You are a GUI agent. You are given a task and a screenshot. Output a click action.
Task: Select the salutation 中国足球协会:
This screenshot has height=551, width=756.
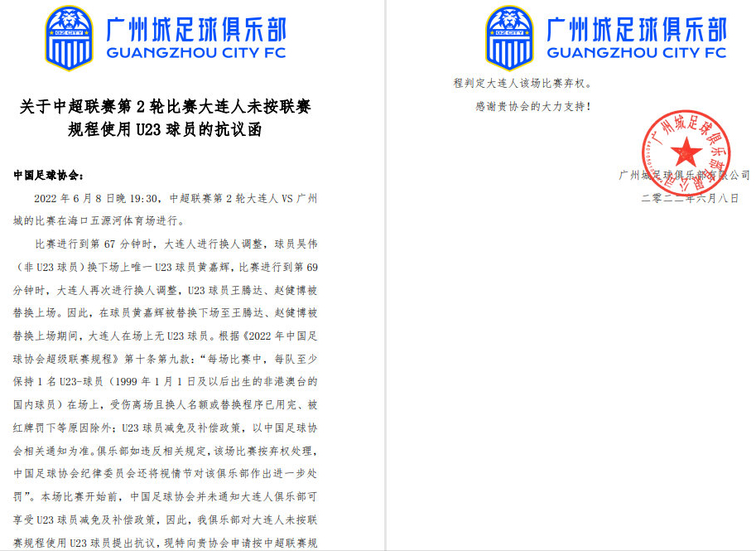tap(49, 175)
